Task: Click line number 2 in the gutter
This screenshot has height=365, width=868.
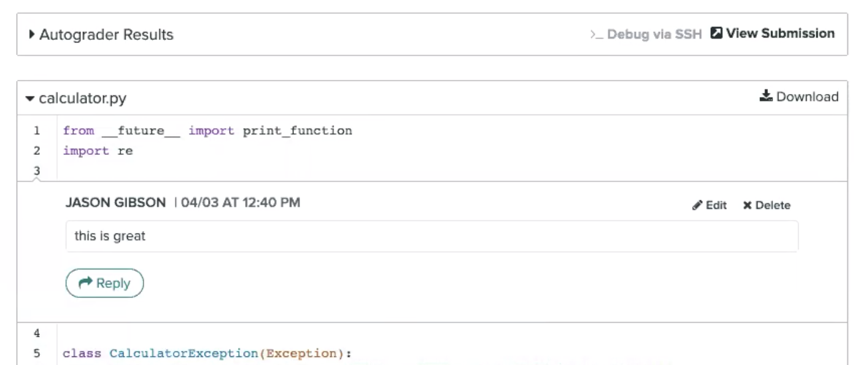Action: pyautogui.click(x=37, y=151)
